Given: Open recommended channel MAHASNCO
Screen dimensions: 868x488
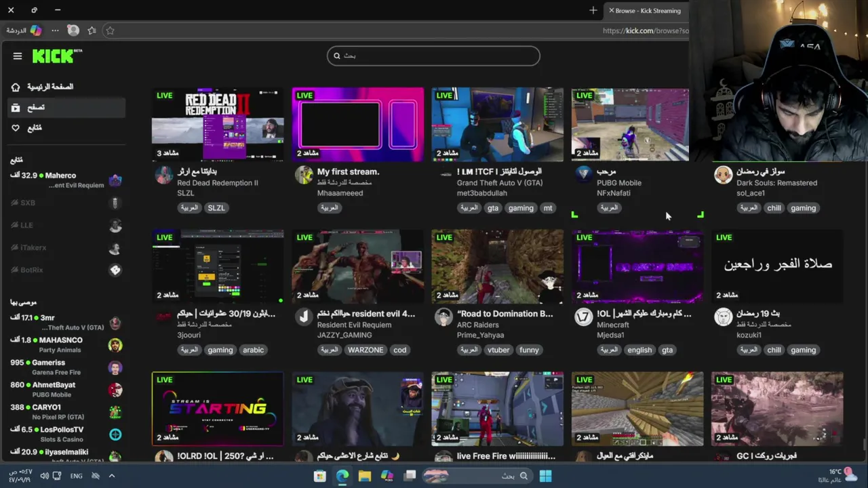Looking at the screenshot, I should coord(66,344).
